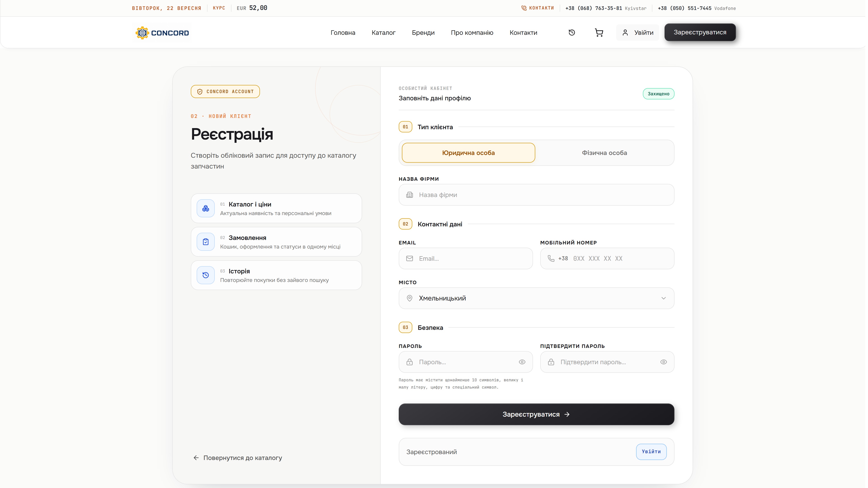Focus the Пароль input field
The height and width of the screenshot is (488, 868).
point(466,362)
